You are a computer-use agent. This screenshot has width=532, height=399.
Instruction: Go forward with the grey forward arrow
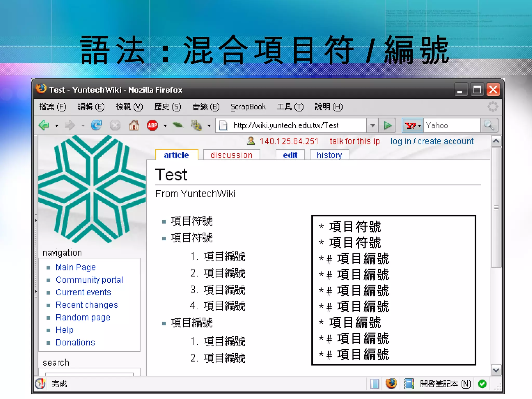coord(70,125)
